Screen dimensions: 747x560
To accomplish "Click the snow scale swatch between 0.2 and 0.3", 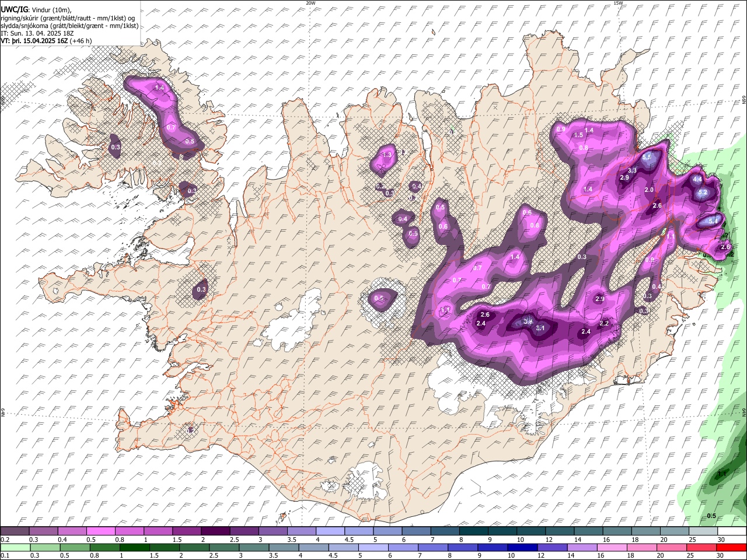I will click(14, 531).
